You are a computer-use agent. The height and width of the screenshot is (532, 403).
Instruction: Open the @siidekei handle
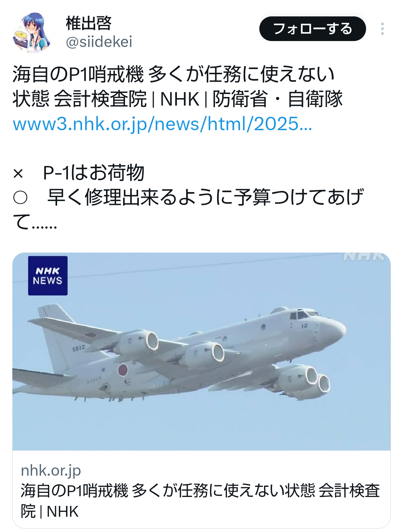coord(99,42)
